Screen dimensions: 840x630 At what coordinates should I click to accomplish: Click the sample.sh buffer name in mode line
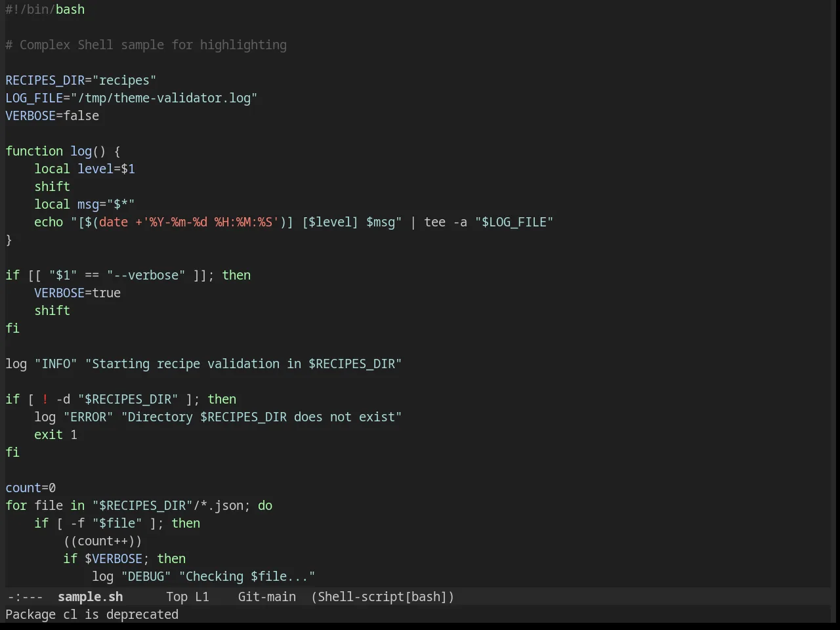[x=90, y=597]
